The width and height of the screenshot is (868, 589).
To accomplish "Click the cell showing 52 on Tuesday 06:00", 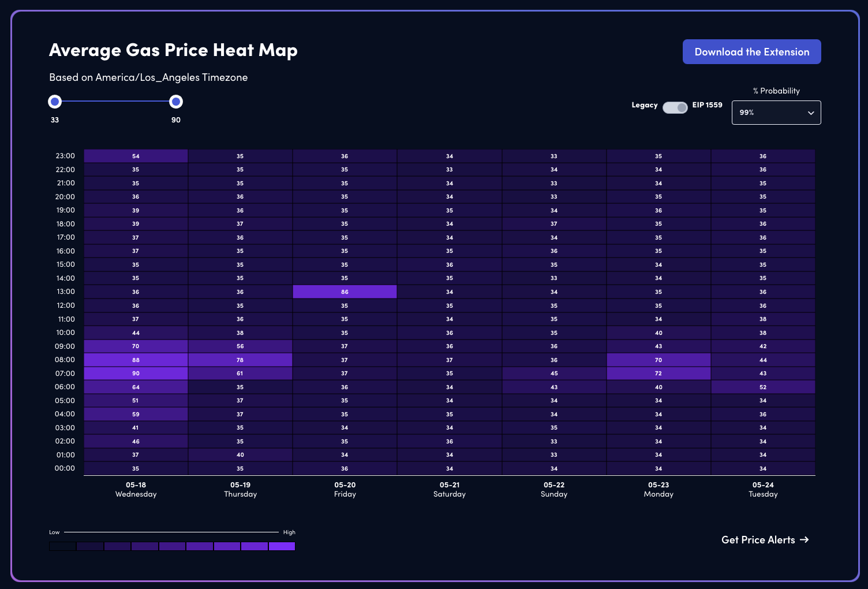I will pyautogui.click(x=763, y=387).
